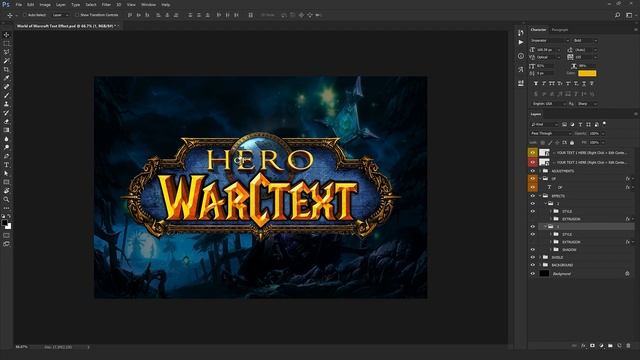Viewport: 640px width, 360px height.
Task: Select the Lasso tool
Action: click(7, 52)
